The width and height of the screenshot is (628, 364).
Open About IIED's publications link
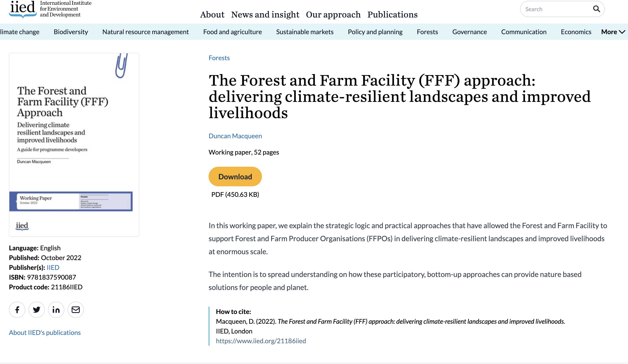(x=45, y=333)
